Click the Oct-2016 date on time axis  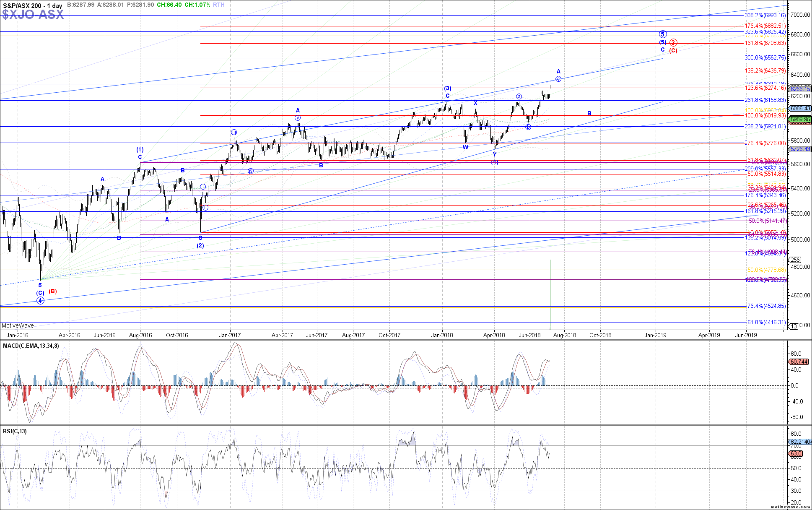pyautogui.click(x=177, y=335)
